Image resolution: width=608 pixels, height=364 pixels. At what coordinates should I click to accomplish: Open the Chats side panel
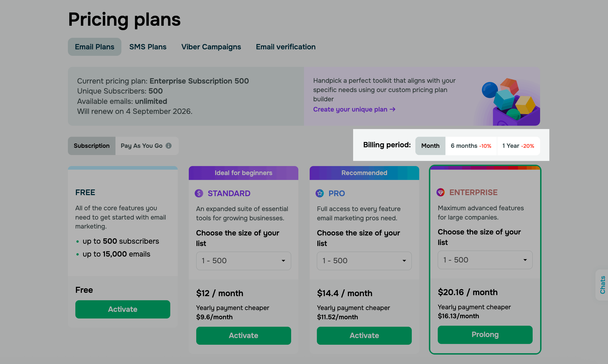point(602,285)
